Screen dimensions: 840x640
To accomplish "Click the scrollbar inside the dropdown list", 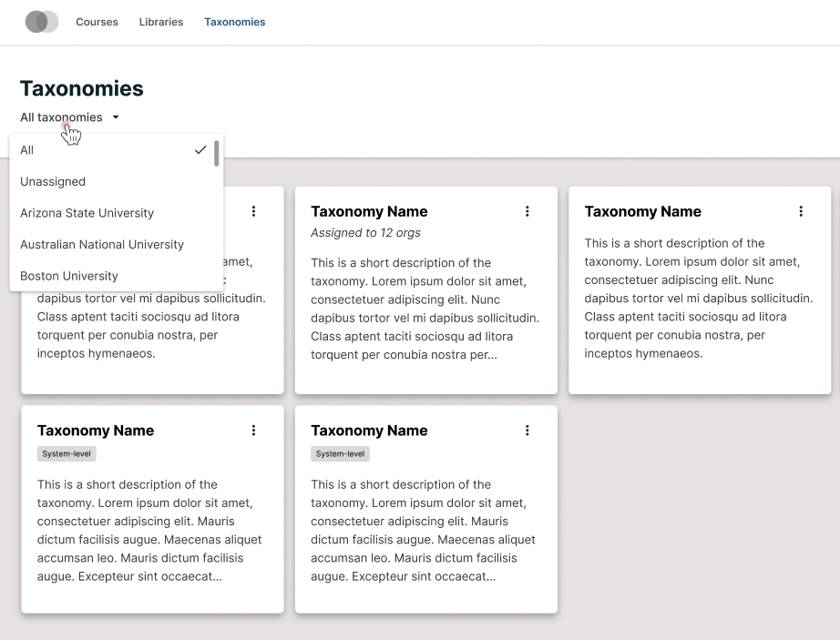I will (x=216, y=155).
